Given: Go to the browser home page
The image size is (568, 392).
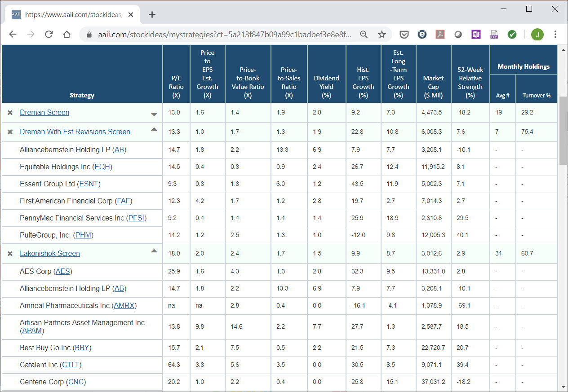Looking at the screenshot, I should point(67,35).
